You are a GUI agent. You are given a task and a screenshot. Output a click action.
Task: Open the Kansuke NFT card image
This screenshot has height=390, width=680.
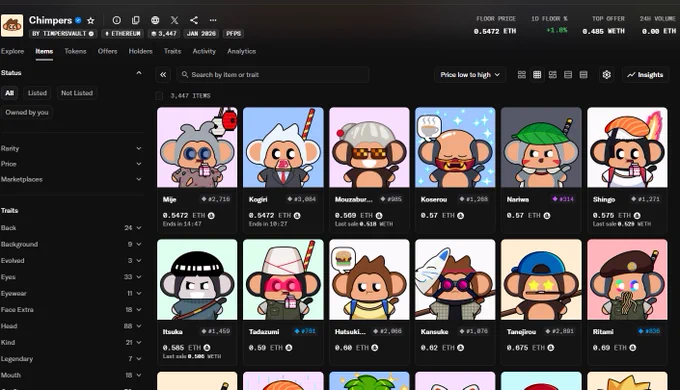click(455, 279)
